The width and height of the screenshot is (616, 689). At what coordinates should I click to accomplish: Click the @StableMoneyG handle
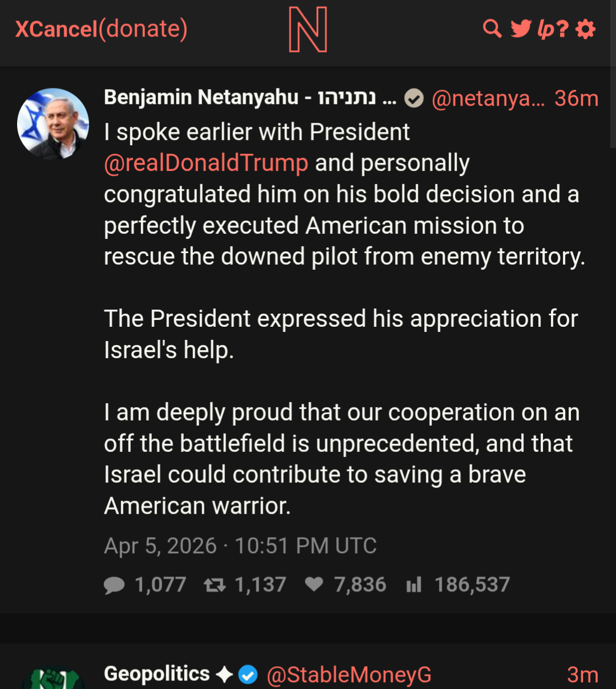349,675
